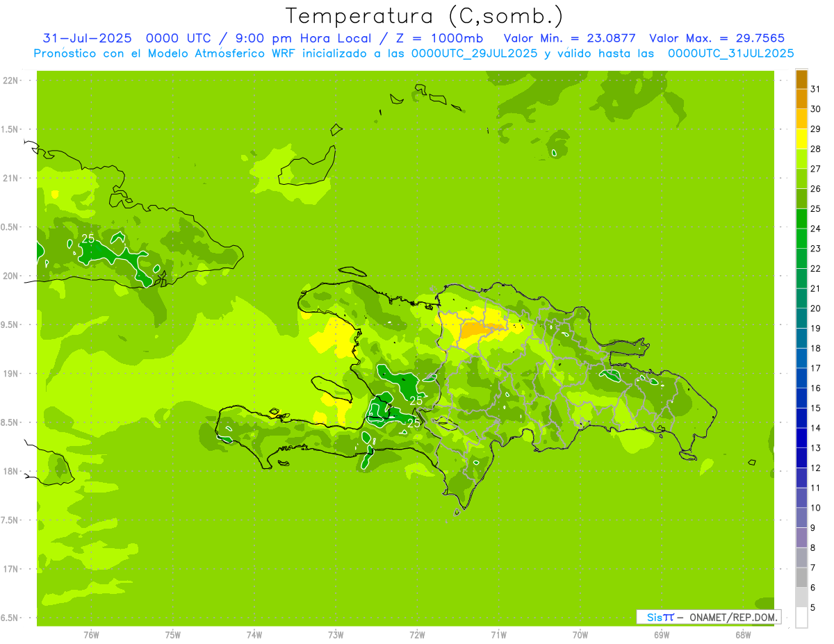Click color scale label 30
834x644 pixels.
[816, 109]
